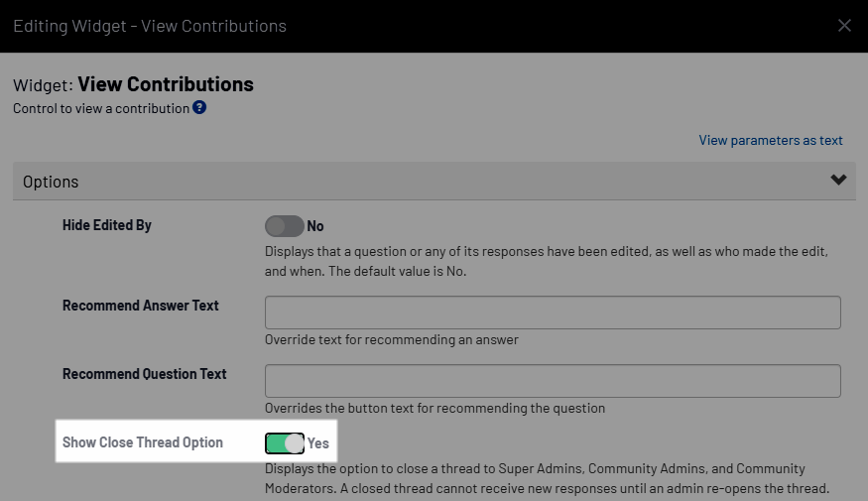
Task: Click inside the Recommend Answer Text field
Action: pyautogui.click(x=553, y=313)
